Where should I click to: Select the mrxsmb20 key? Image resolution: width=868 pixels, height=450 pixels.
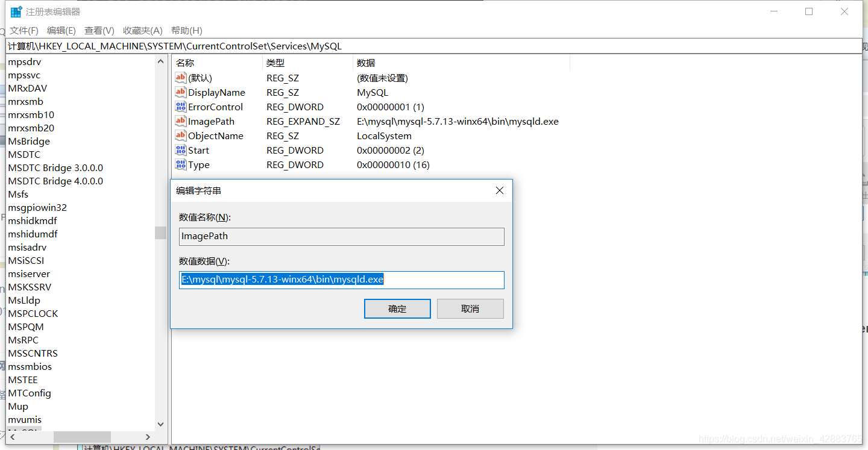31,128
